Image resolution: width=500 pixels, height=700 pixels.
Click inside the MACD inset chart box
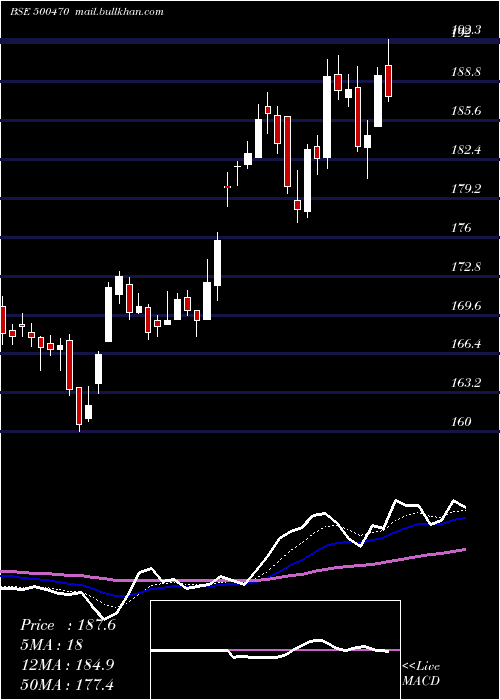(275, 650)
